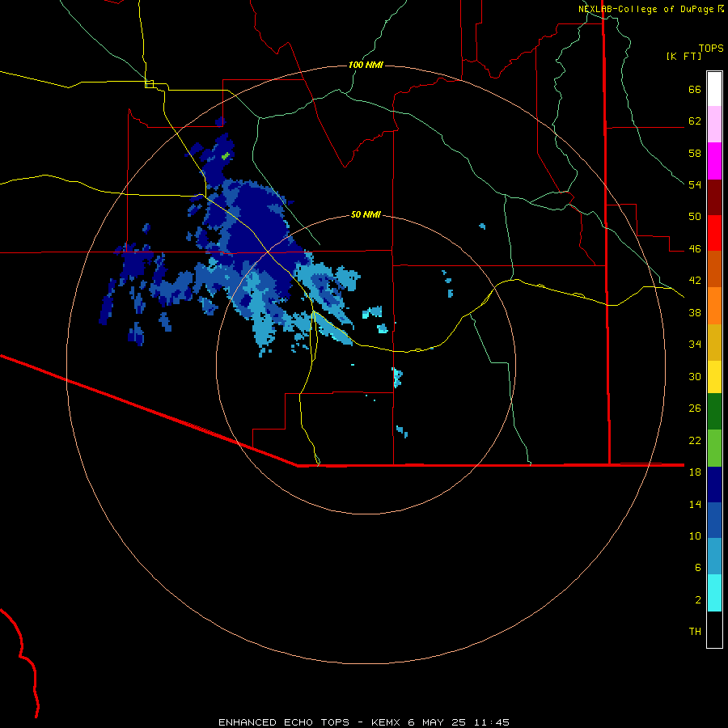
Task: Click the legend value '58'
Action: (x=695, y=153)
